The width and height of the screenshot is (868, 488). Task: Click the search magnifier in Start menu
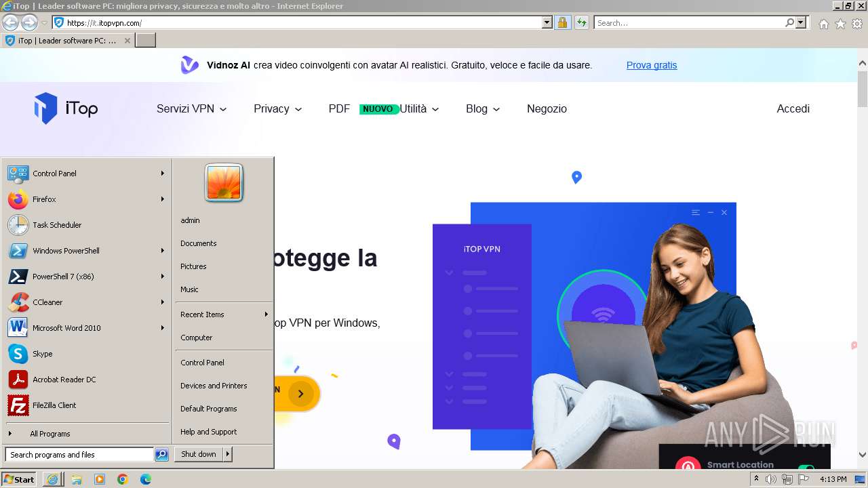161,455
